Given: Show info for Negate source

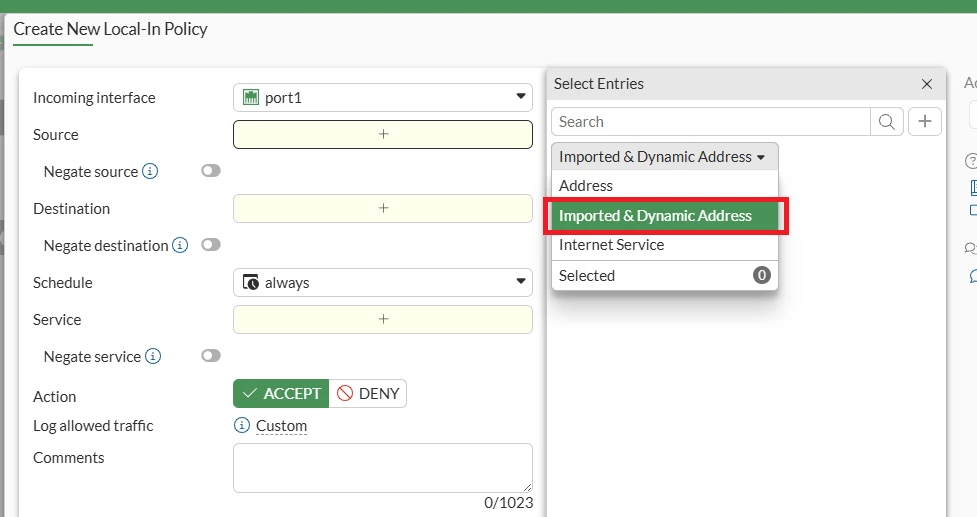Looking at the screenshot, I should 150,171.
